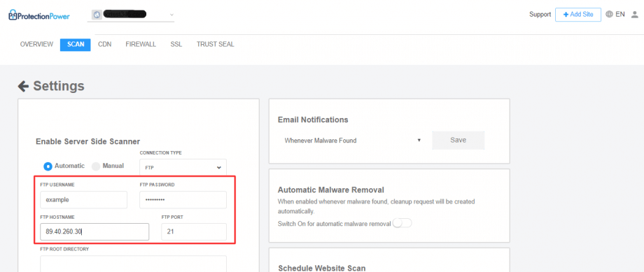Click the site globe icon beside redacted domain
The width and height of the screenshot is (644, 272).
(x=97, y=15)
